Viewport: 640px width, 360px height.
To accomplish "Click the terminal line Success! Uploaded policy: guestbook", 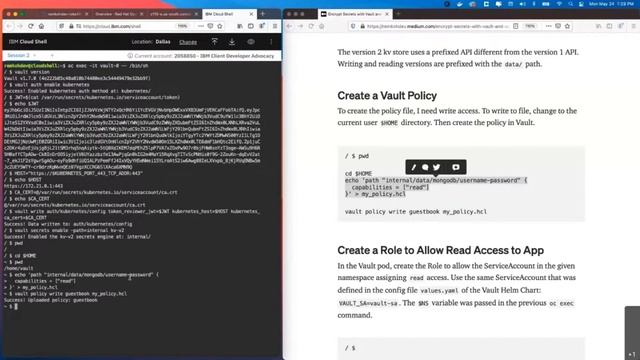I will pyautogui.click(x=51, y=300).
